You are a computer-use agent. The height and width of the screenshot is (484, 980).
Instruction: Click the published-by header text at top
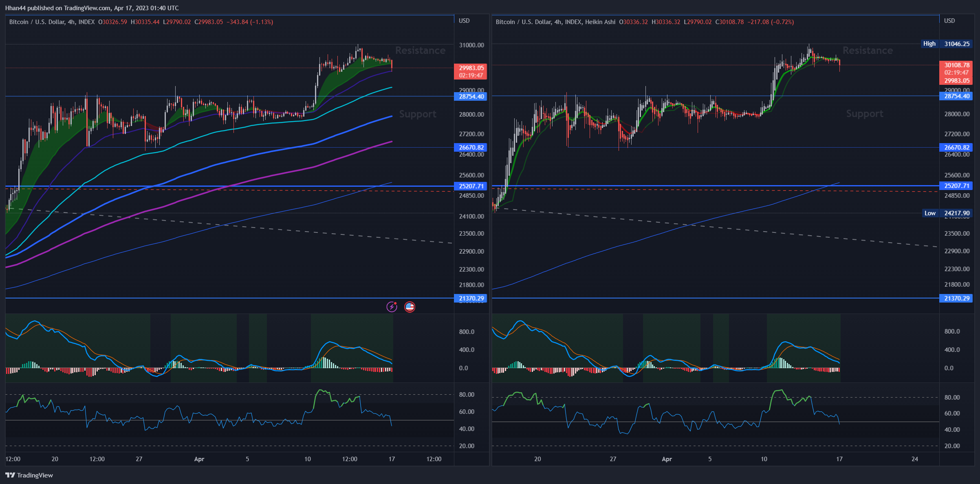tap(92, 8)
